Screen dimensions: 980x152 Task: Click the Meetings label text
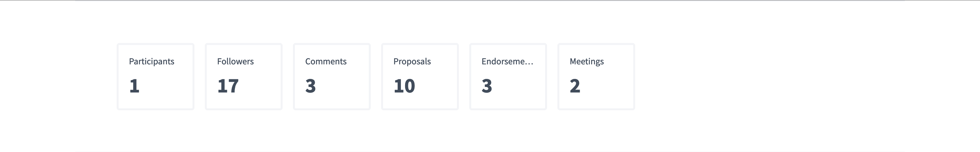pos(587,61)
